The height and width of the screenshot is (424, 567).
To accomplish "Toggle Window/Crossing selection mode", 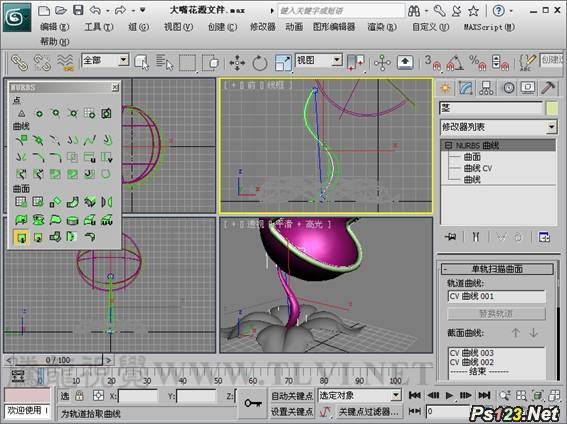I will (210, 63).
